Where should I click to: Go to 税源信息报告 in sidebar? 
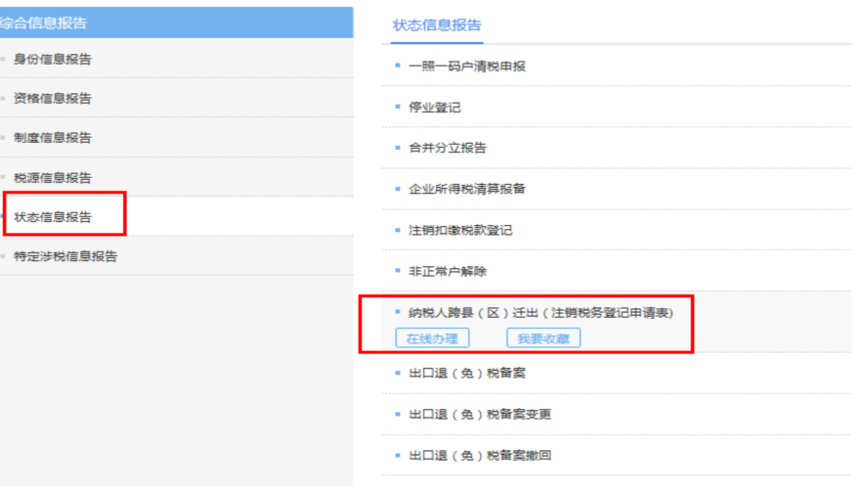click(x=53, y=178)
